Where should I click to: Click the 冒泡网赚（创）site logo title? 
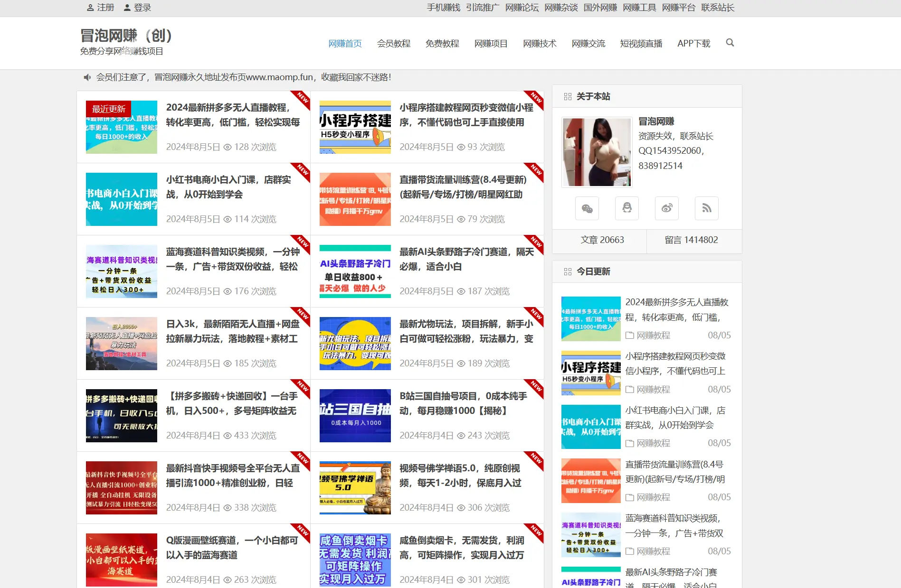coord(126,36)
